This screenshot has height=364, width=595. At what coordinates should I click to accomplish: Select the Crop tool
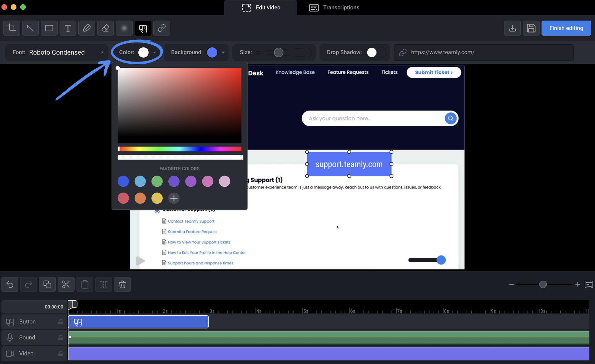(x=12, y=28)
